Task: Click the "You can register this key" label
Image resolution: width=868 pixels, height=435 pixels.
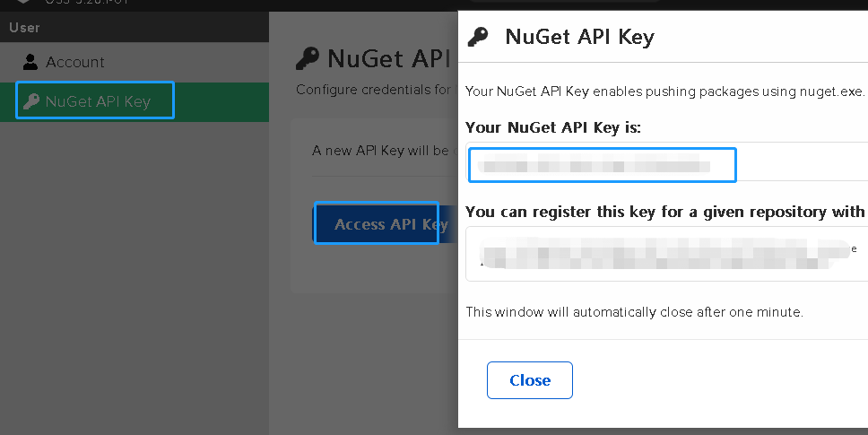Action: click(664, 213)
